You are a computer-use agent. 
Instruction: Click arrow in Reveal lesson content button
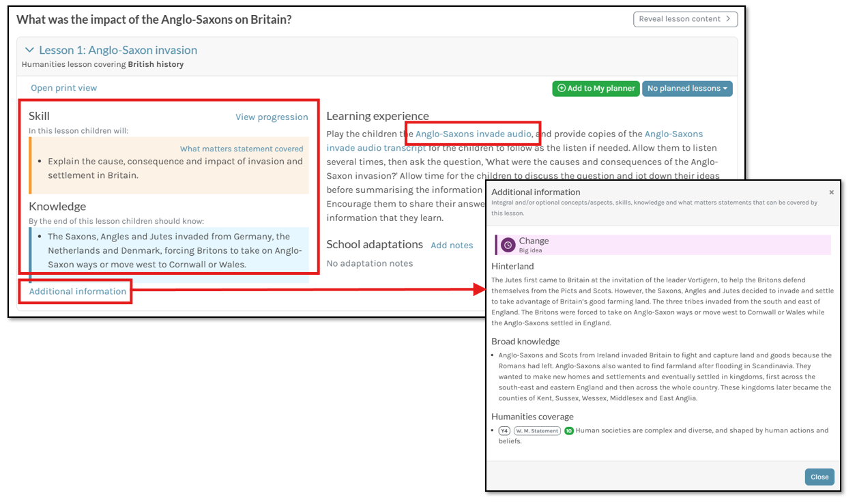pos(728,19)
